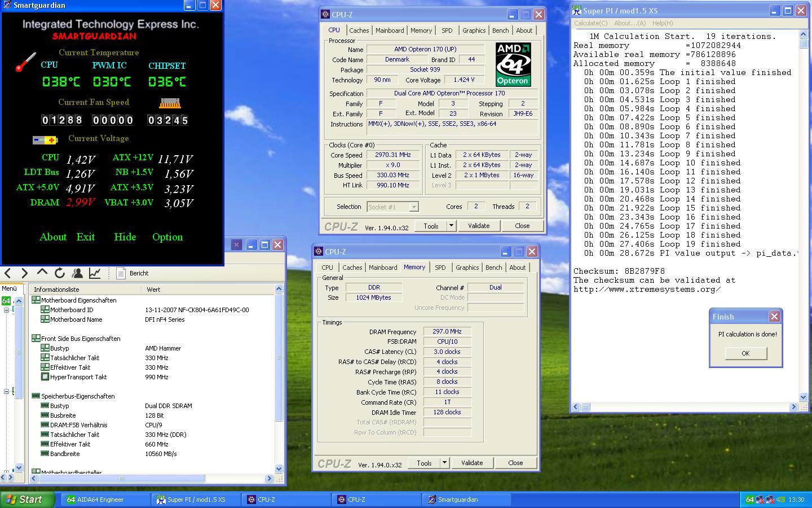This screenshot has height=508, width=812.
Task: Select Busbreite row in AIDA64
Action: pyautogui.click(x=152, y=415)
